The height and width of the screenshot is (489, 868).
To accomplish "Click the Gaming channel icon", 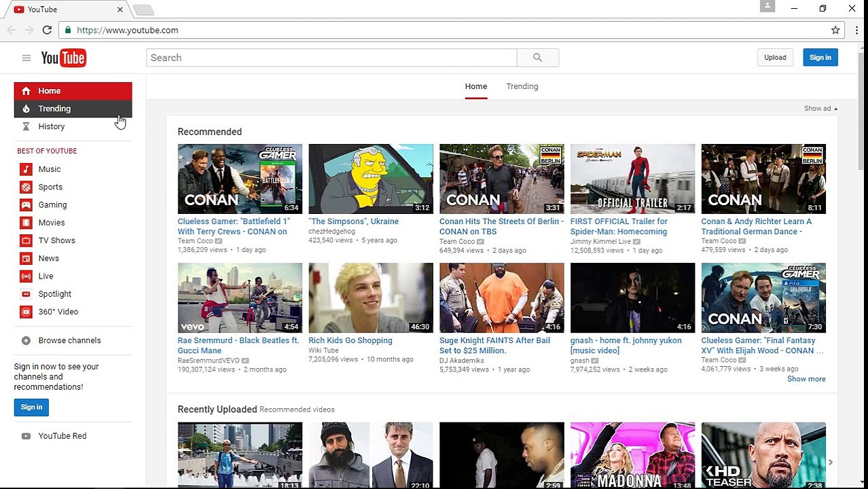I will point(26,204).
